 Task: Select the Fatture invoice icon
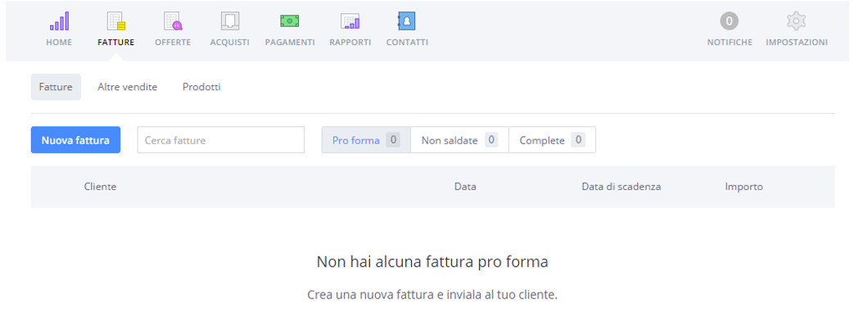[115, 21]
